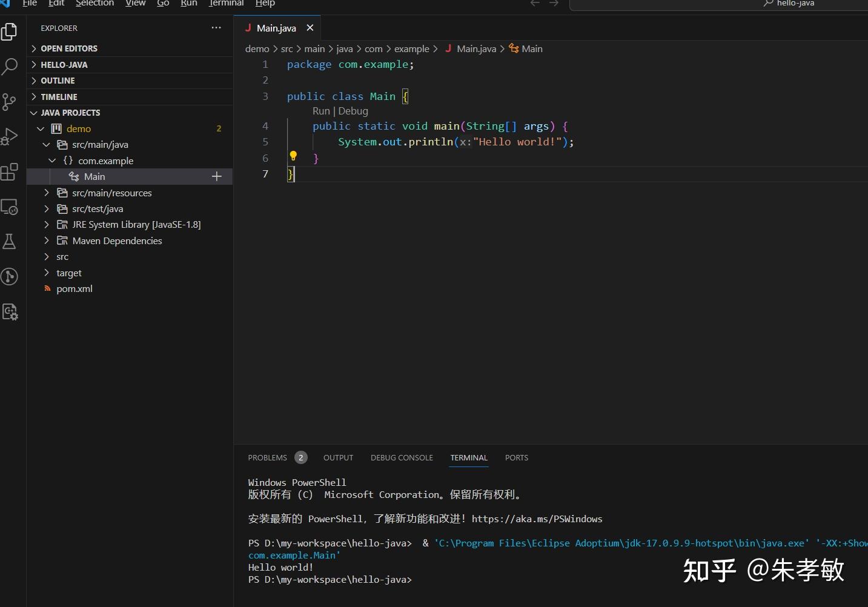Screen dimensions: 868x607
Task: Click the lightbulb quick fix on line 6
Action: tap(293, 156)
